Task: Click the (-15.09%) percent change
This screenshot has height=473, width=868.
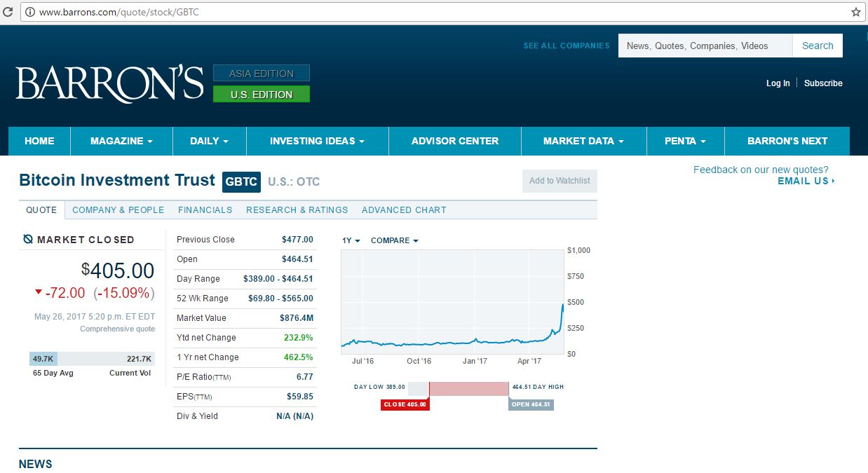Action: tap(124, 293)
